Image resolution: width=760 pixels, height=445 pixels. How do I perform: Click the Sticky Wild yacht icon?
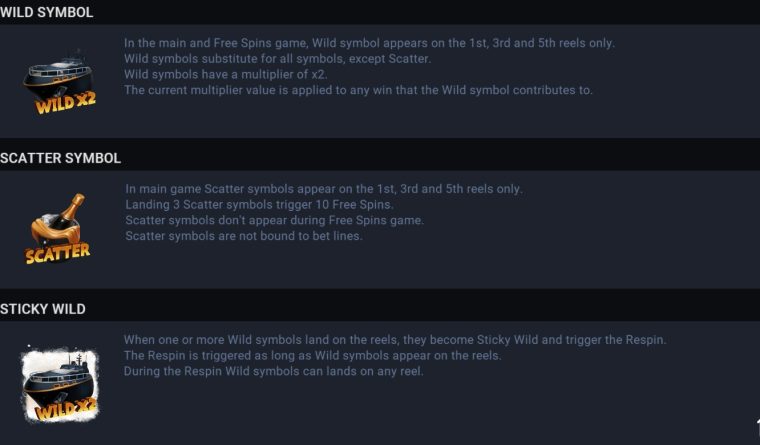tap(60, 384)
